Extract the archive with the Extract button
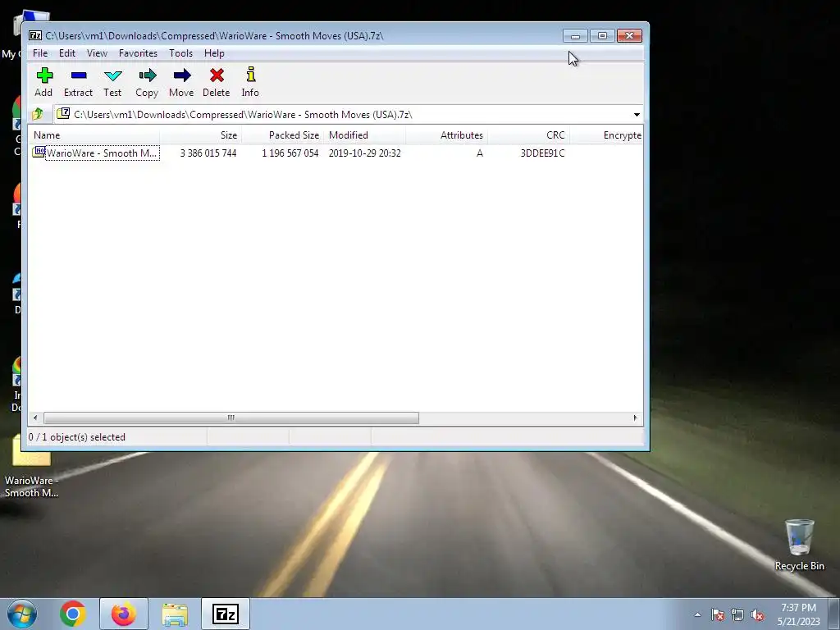840x630 pixels. (78, 82)
